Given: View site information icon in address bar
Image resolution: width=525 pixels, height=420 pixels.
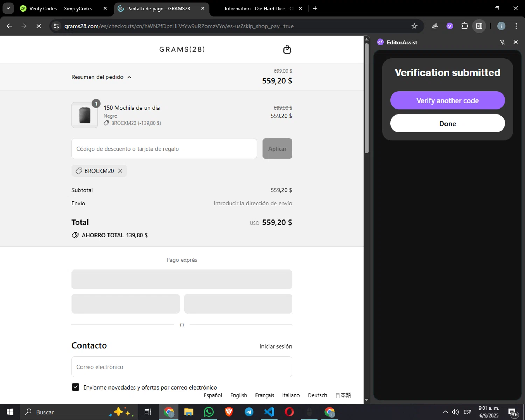Looking at the screenshot, I should (x=56, y=26).
